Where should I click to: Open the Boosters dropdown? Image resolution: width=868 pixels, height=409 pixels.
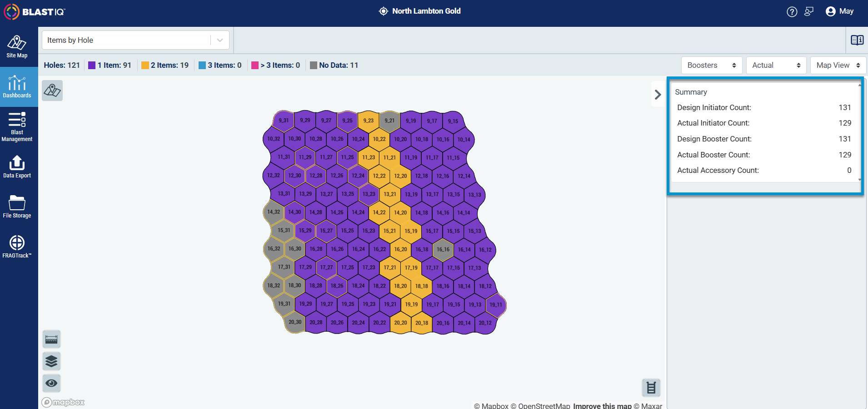712,65
